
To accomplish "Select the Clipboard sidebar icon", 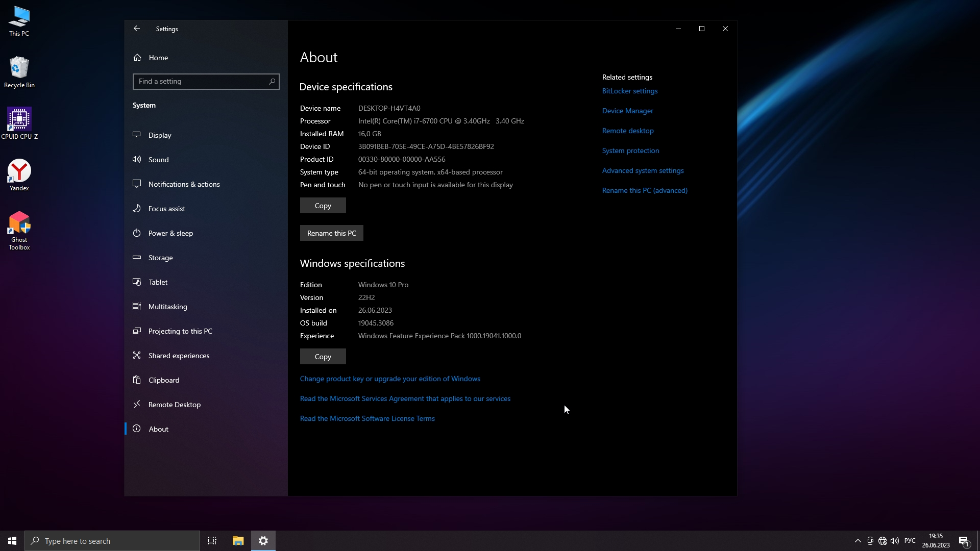I will (x=137, y=380).
